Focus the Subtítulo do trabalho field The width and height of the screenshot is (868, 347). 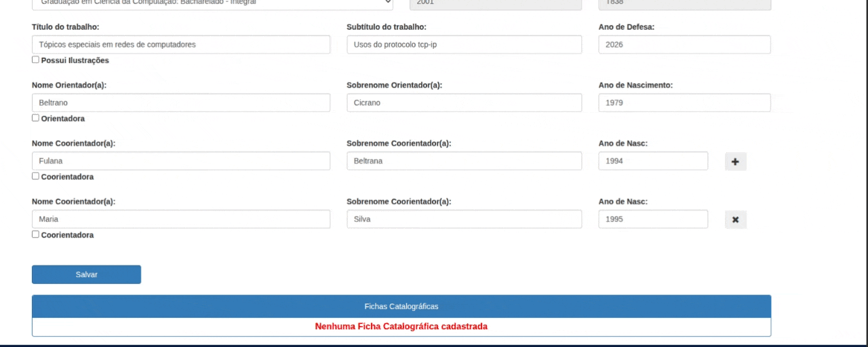[x=464, y=45]
